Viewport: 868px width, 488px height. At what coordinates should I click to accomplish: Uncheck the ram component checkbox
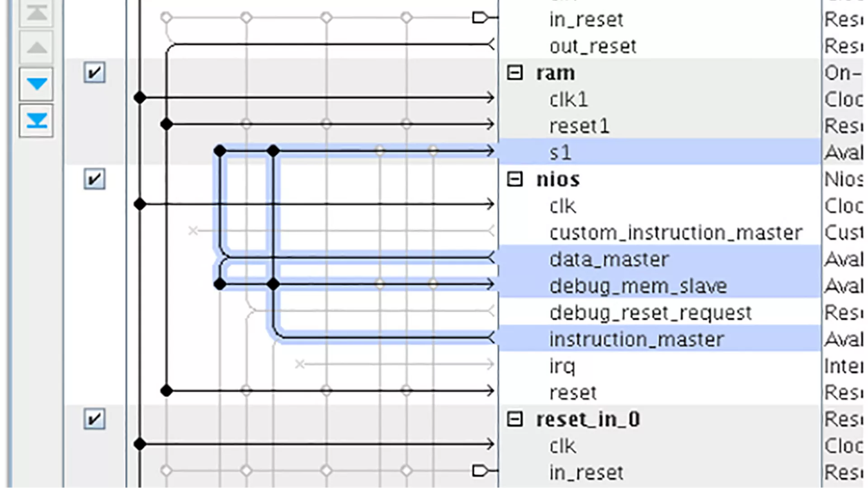click(x=94, y=73)
